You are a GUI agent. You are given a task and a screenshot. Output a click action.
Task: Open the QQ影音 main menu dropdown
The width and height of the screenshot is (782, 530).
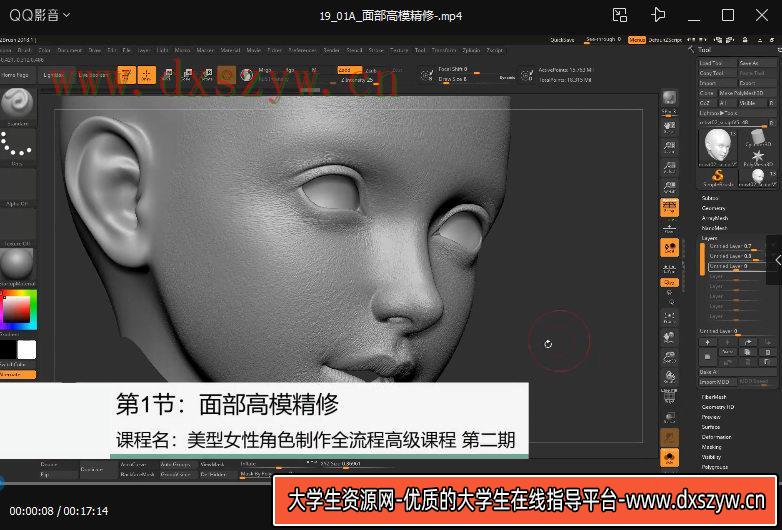tap(39, 15)
